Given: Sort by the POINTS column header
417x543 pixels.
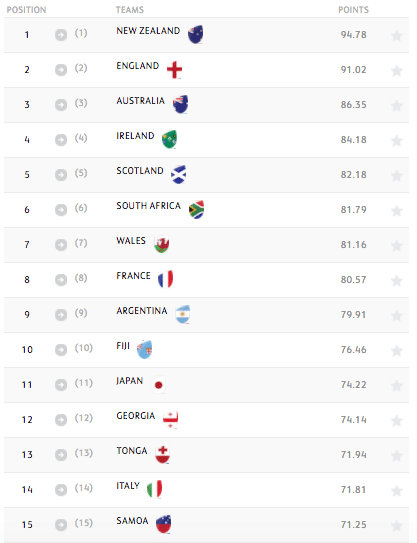Looking at the screenshot, I should 353,10.
